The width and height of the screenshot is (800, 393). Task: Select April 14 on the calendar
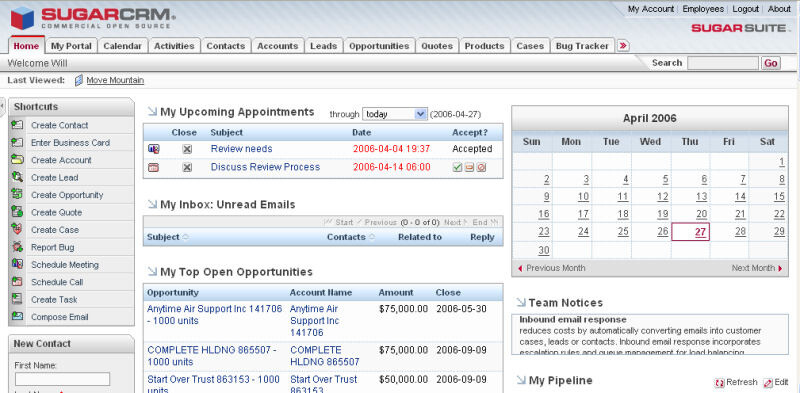(740, 197)
